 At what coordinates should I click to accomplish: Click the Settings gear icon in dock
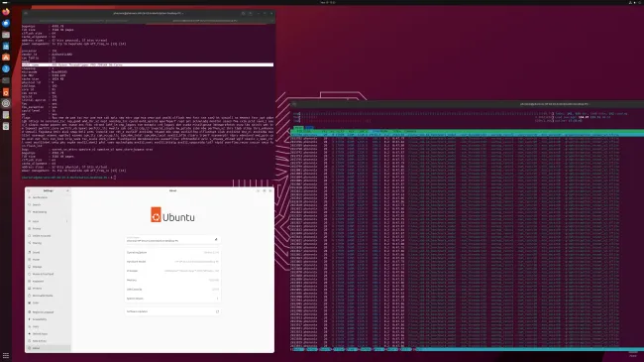pyautogui.click(x=6, y=104)
